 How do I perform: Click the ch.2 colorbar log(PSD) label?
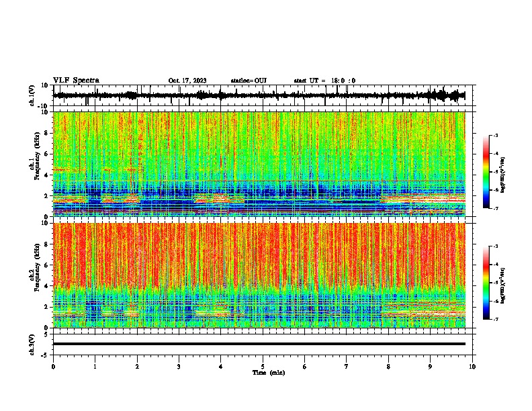[502, 285]
